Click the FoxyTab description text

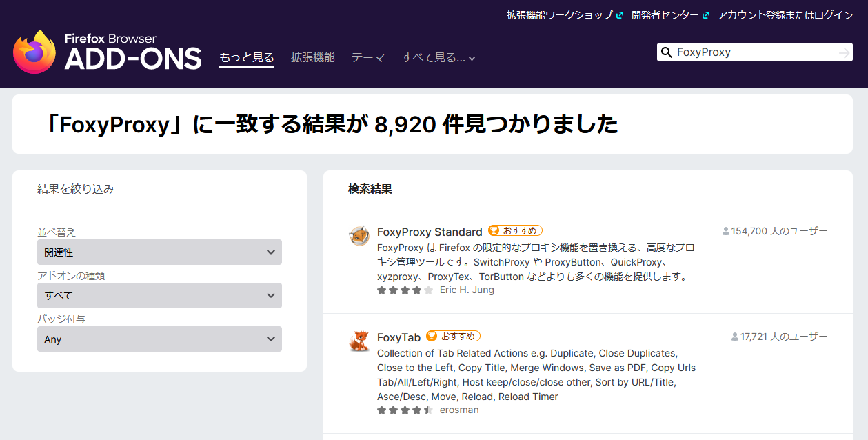tap(536, 374)
